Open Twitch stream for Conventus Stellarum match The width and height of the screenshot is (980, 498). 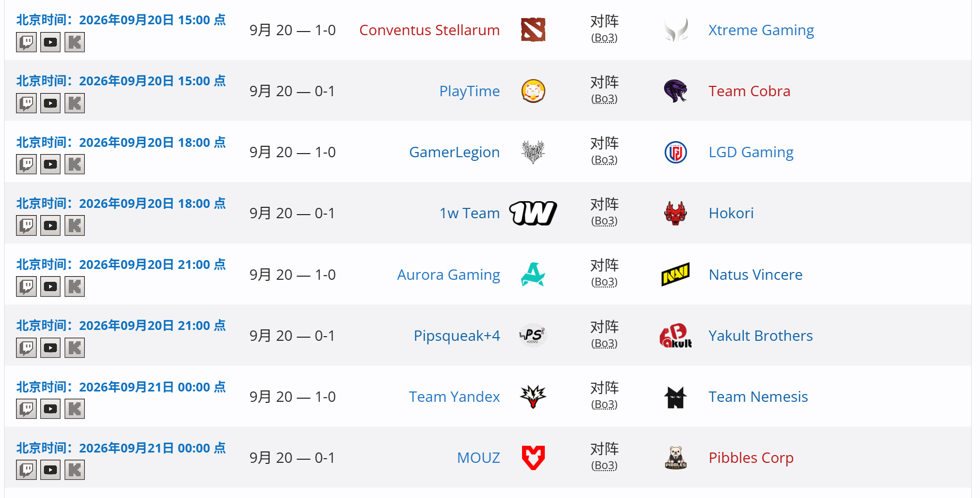26,42
